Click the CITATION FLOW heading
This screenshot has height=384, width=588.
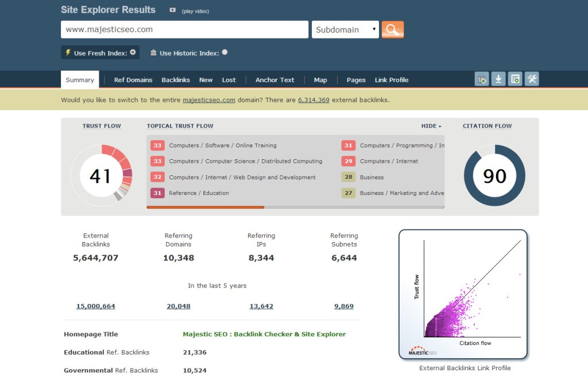(x=487, y=126)
